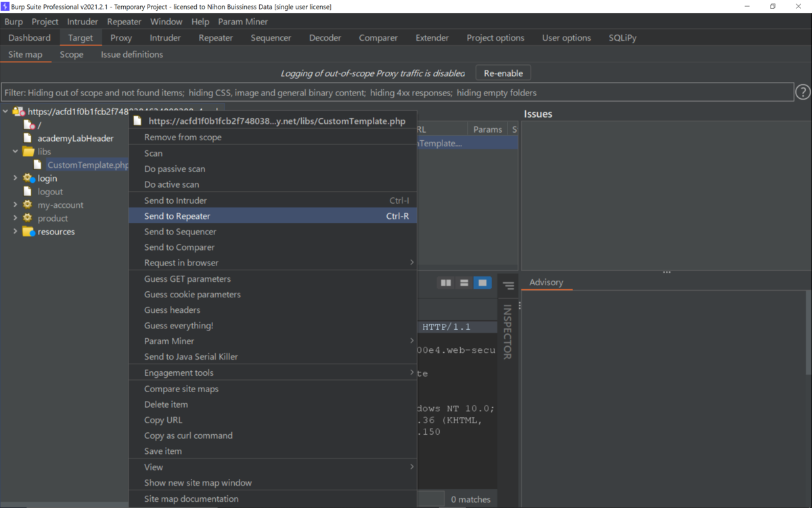Choose Copy URL from context menu
Image resolution: width=812 pixels, height=508 pixels.
point(273,420)
